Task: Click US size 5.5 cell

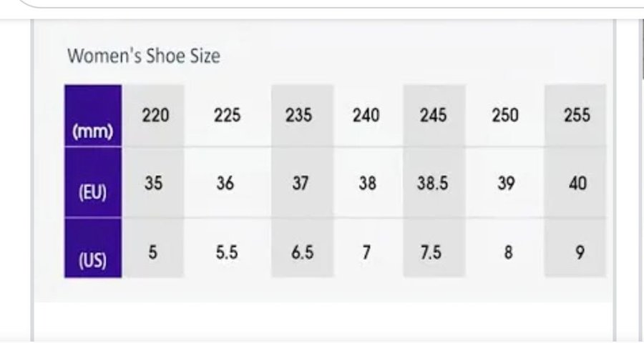Action: [x=225, y=253]
